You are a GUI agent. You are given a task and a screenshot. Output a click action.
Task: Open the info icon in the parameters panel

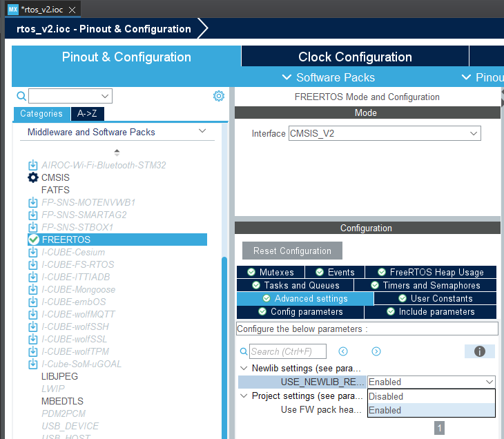tap(480, 351)
